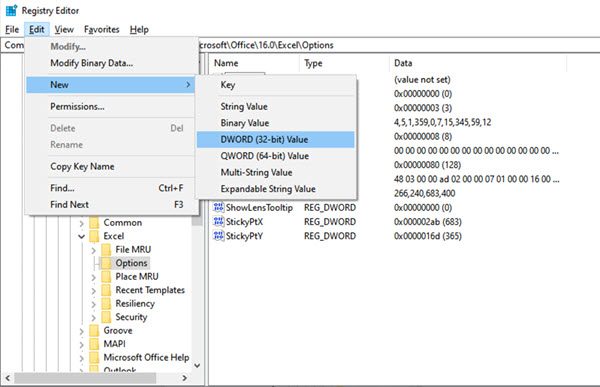Click the Type column header
Image resolution: width=600 pixels, height=387 pixels.
pos(344,63)
